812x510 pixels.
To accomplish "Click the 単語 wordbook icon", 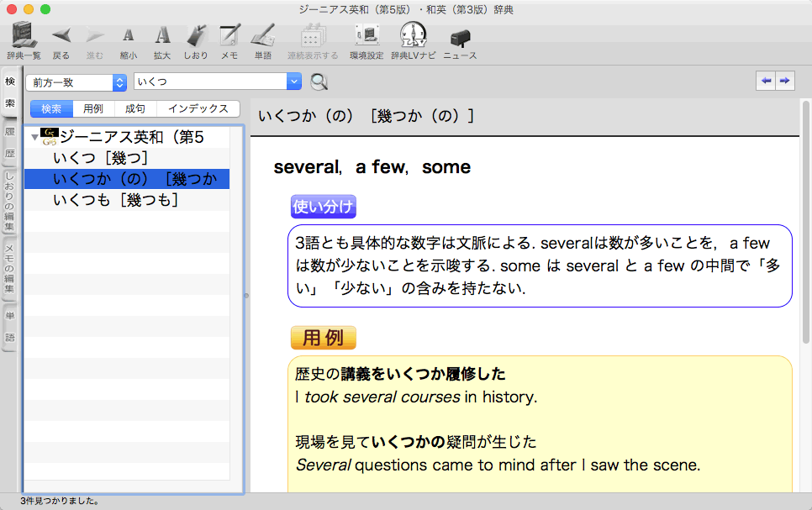I will pyautogui.click(x=263, y=37).
